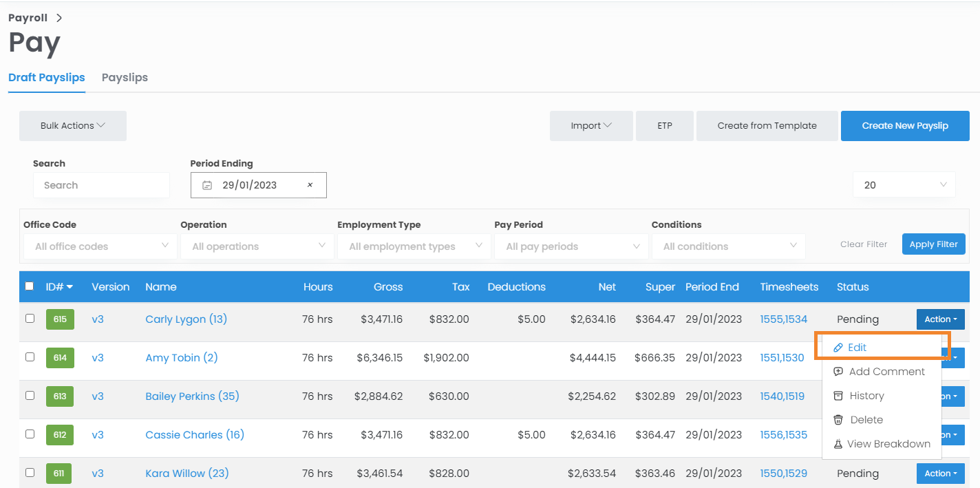Clear the Period Ending date with the x
This screenshot has height=488, width=980.
tap(310, 185)
